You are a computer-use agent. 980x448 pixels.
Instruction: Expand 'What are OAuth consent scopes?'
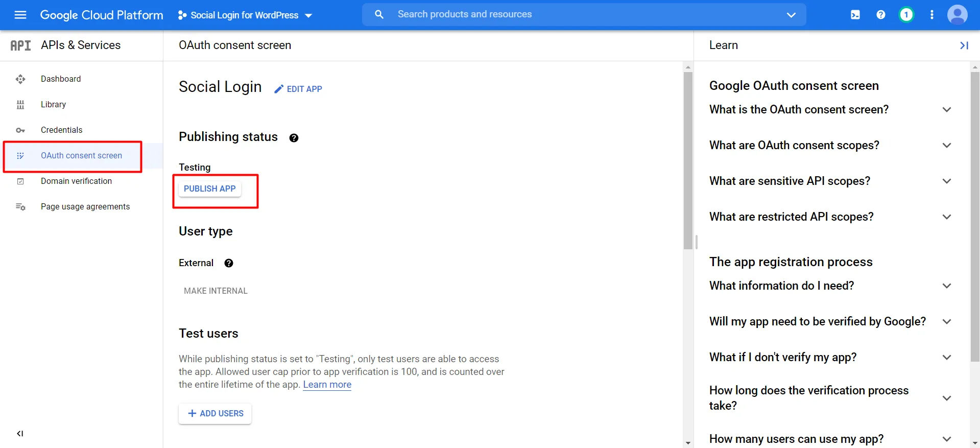947,146
